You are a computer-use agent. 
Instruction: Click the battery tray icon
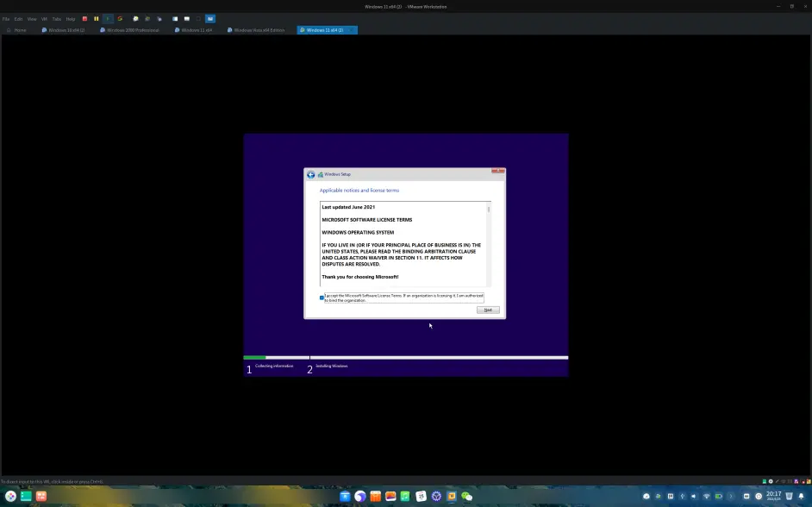click(x=719, y=496)
